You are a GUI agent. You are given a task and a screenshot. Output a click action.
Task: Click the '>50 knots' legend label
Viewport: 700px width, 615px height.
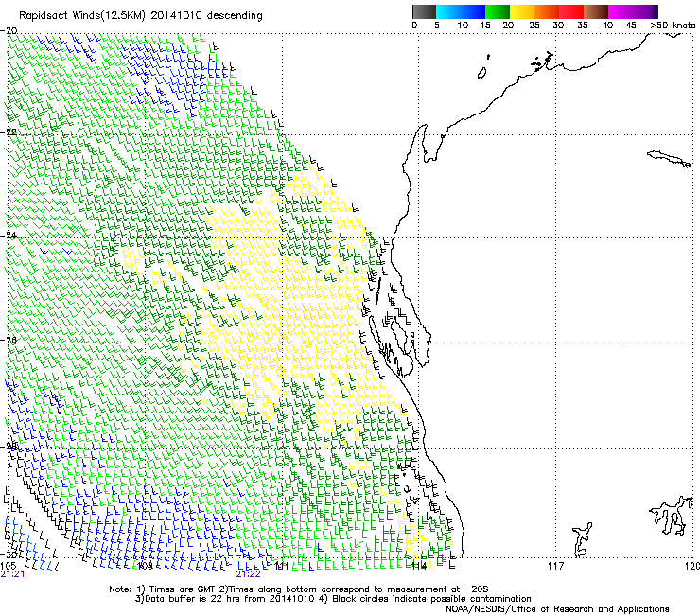(x=673, y=26)
